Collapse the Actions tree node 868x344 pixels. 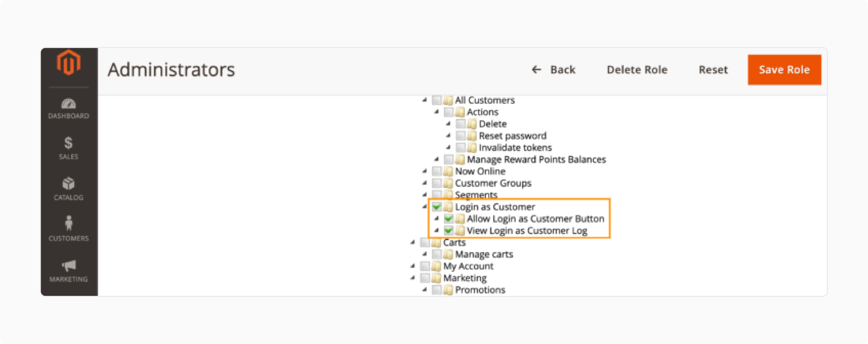pyautogui.click(x=436, y=112)
